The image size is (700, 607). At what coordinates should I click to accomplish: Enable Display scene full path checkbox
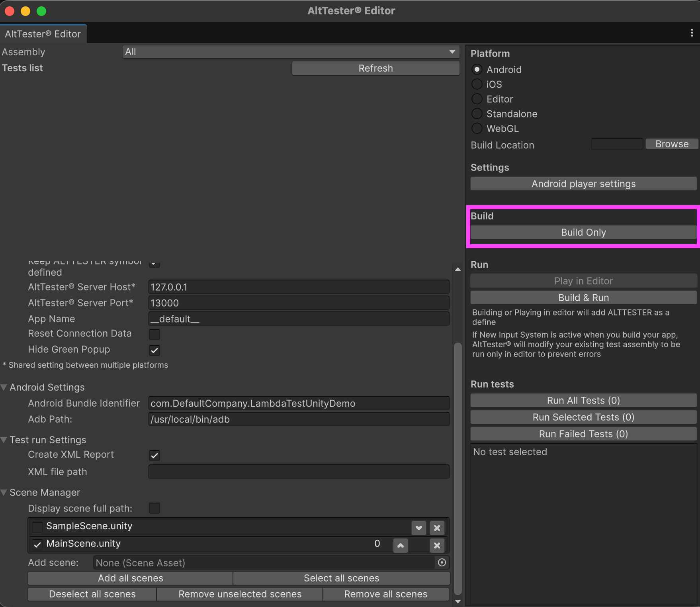(154, 508)
